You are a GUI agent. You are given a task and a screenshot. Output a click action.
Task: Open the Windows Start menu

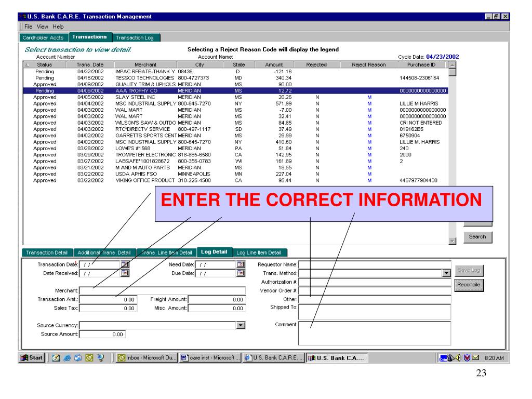click(32, 357)
